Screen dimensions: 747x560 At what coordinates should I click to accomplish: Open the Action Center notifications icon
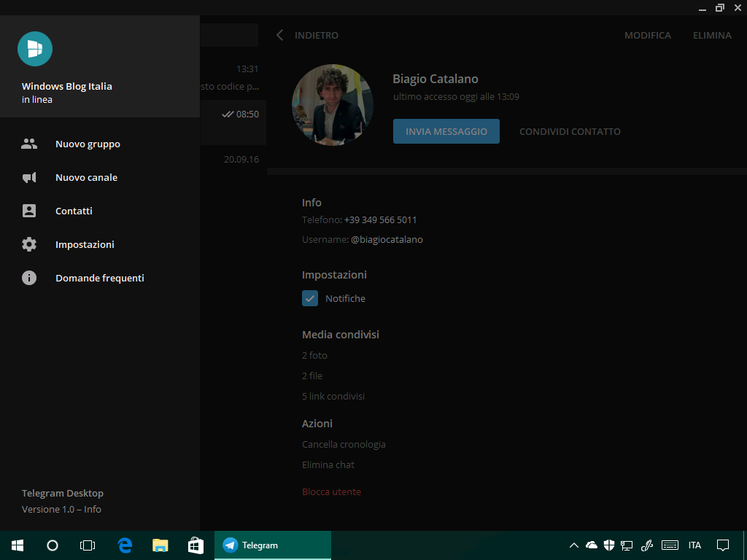tap(723, 545)
